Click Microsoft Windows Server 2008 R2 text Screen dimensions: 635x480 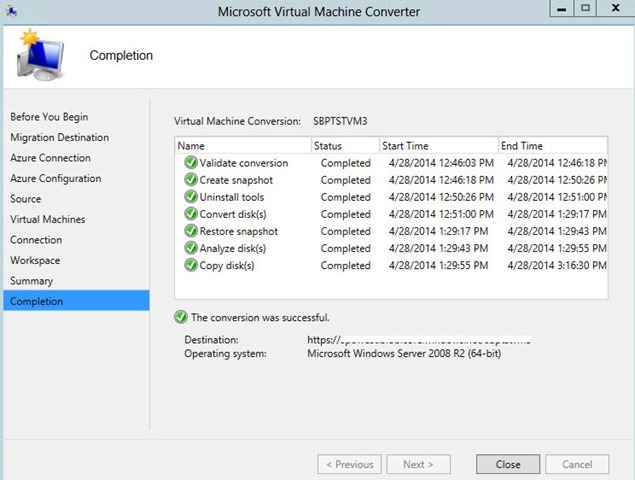pos(404,353)
